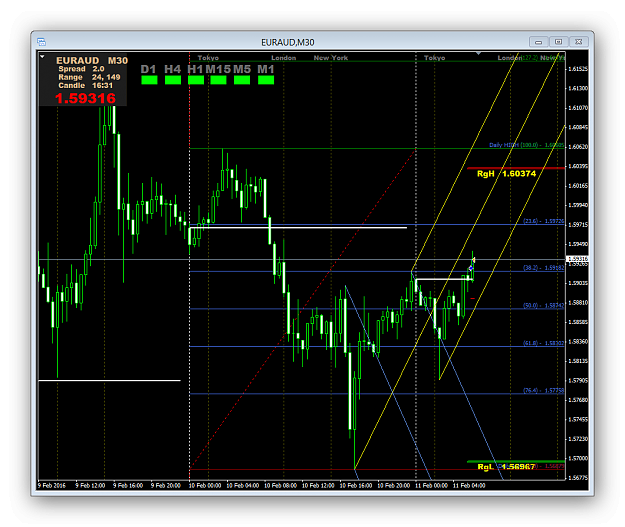625x527 pixels.
Task: Click the highlighted 1.59316 price axis tag
Action: click(578, 259)
